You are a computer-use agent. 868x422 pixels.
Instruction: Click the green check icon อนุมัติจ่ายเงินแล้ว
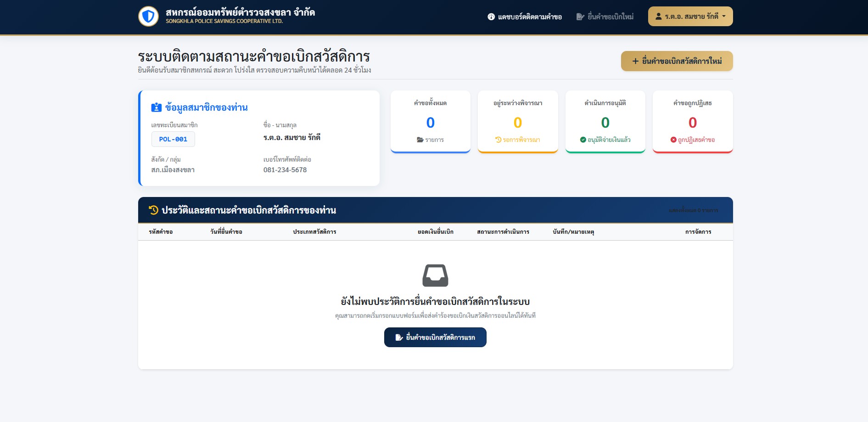(x=583, y=140)
